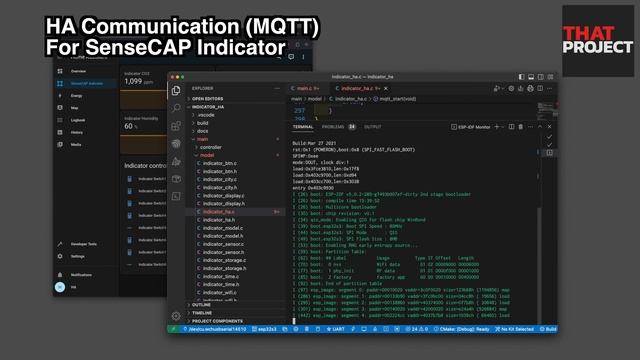The height and width of the screenshot is (360, 640).
Task: Expand the build folder
Action: click(x=236, y=123)
